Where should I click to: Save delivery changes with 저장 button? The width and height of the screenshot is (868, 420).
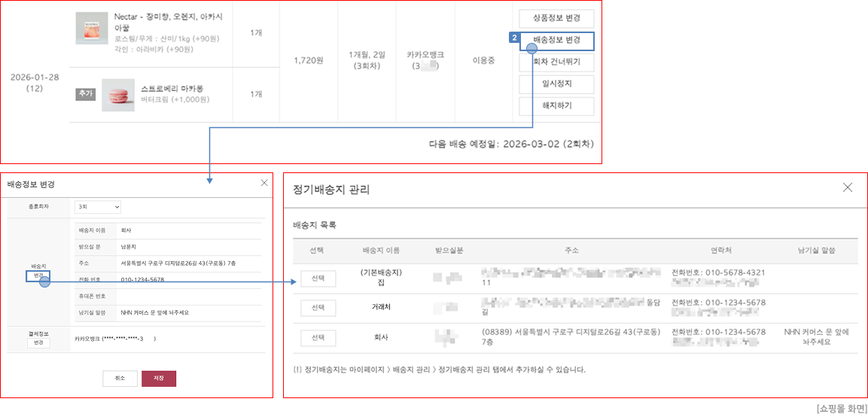coord(159,378)
